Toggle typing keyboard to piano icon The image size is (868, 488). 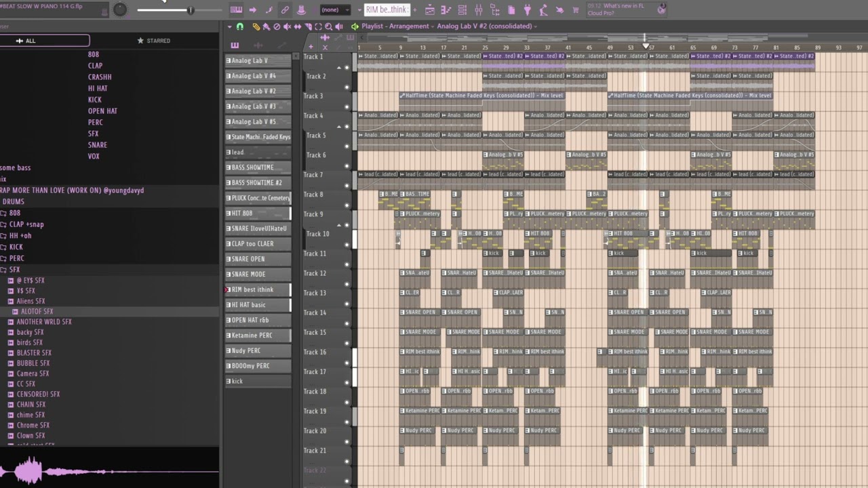click(x=236, y=10)
